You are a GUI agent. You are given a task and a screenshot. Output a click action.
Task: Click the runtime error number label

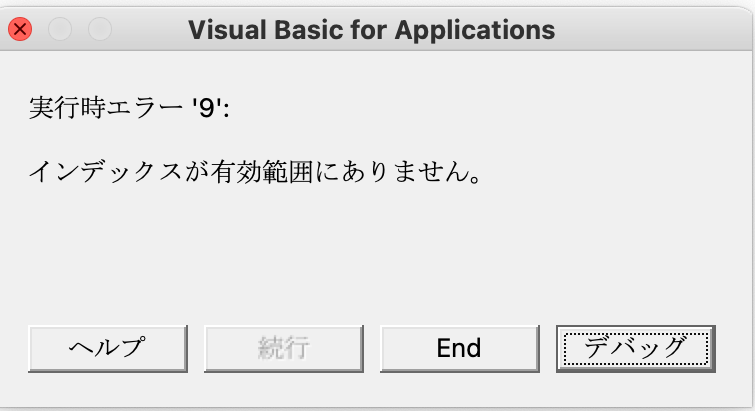click(x=129, y=108)
